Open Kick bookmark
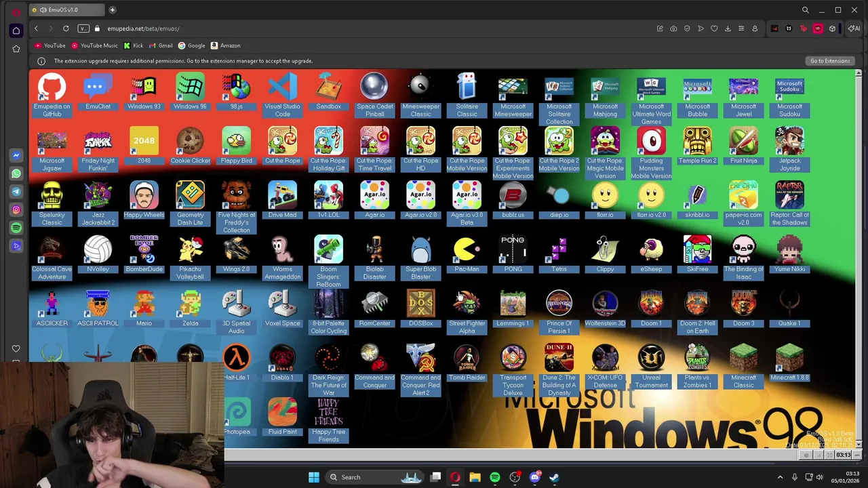The height and width of the screenshot is (488, 868). coord(133,45)
